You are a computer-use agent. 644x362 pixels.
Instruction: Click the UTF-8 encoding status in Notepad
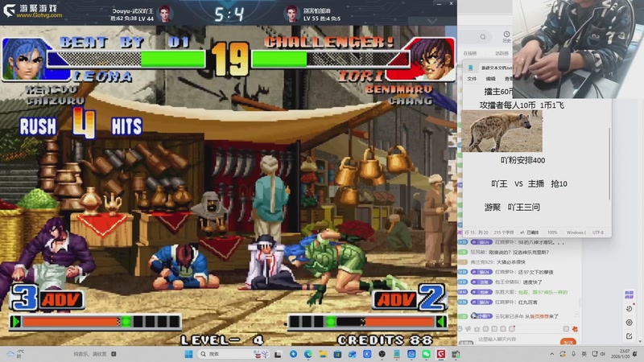pyautogui.click(x=598, y=232)
